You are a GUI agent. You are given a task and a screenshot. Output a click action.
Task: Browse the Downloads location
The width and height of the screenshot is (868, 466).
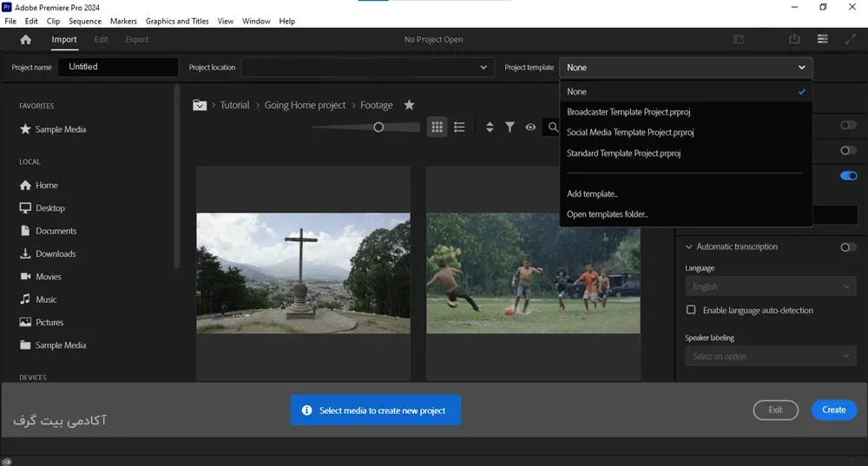click(48, 253)
